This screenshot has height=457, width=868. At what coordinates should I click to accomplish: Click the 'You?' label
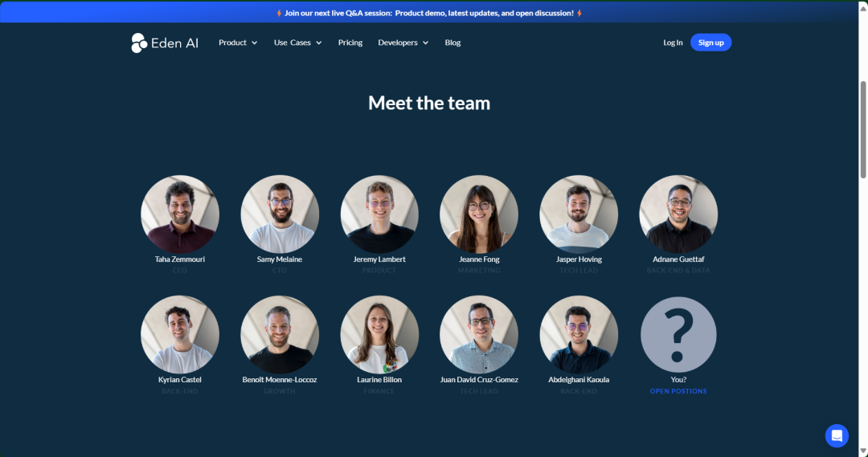coord(678,380)
